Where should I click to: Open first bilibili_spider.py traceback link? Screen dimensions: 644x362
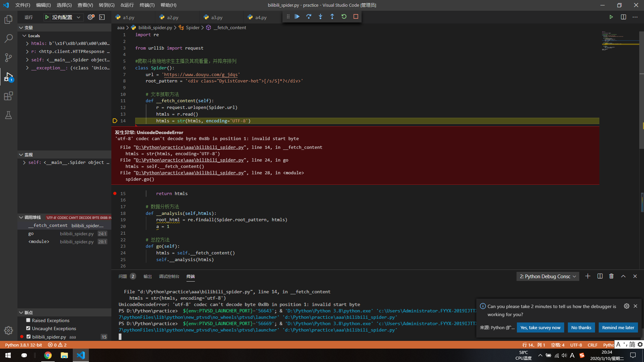click(x=190, y=147)
